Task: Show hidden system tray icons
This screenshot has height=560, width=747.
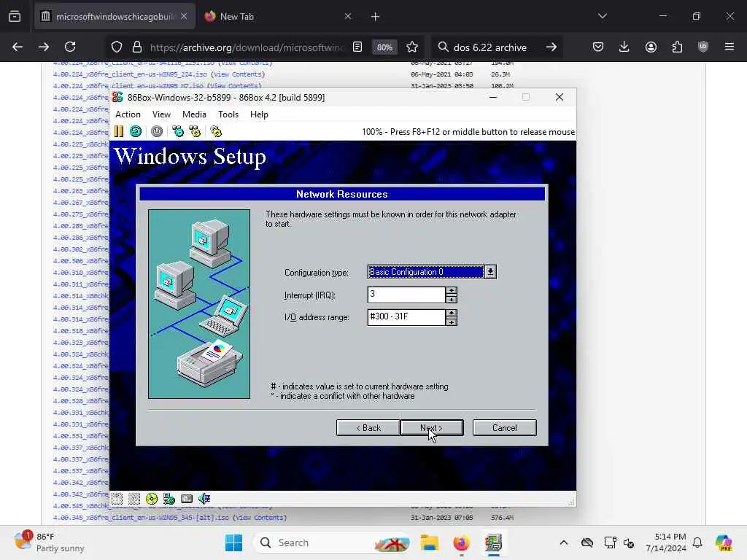Action: (x=564, y=542)
